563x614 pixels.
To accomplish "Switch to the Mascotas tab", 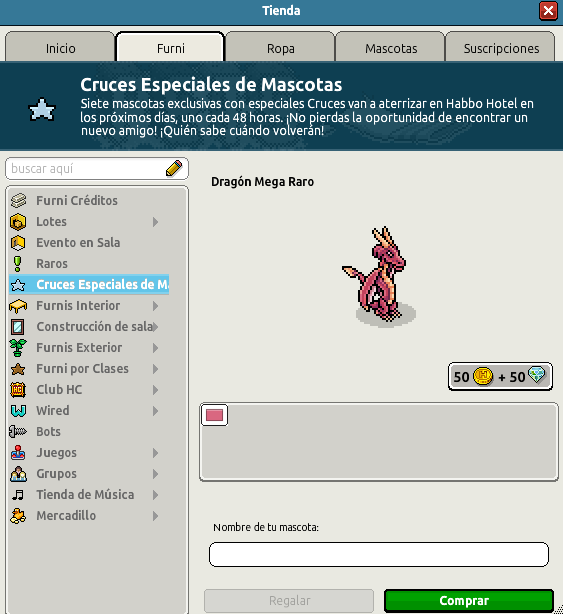I will click(391, 47).
